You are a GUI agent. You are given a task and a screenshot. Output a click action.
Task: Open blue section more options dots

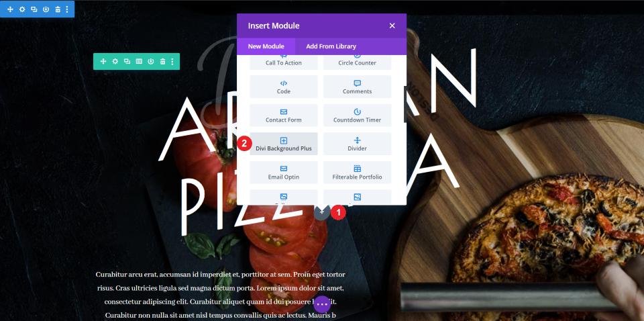click(67, 9)
